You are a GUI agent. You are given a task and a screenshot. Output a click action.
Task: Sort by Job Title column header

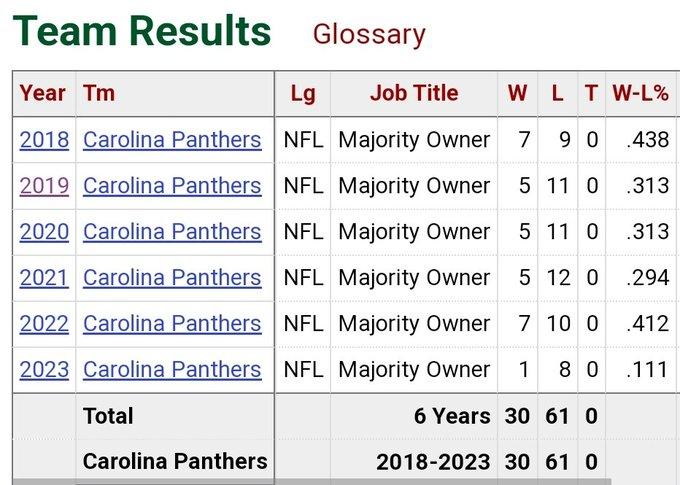(414, 93)
